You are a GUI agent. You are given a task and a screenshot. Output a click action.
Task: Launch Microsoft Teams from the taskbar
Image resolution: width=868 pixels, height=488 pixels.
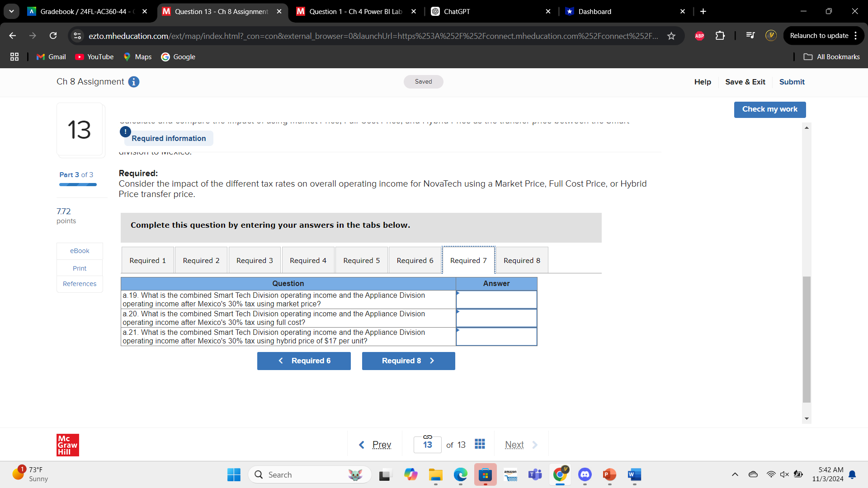[x=535, y=475]
